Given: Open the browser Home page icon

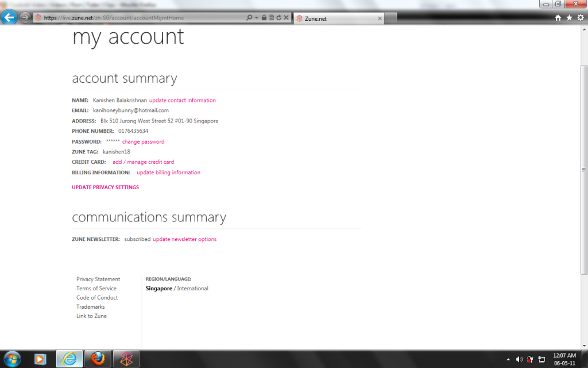Looking at the screenshot, I should coord(558,18).
